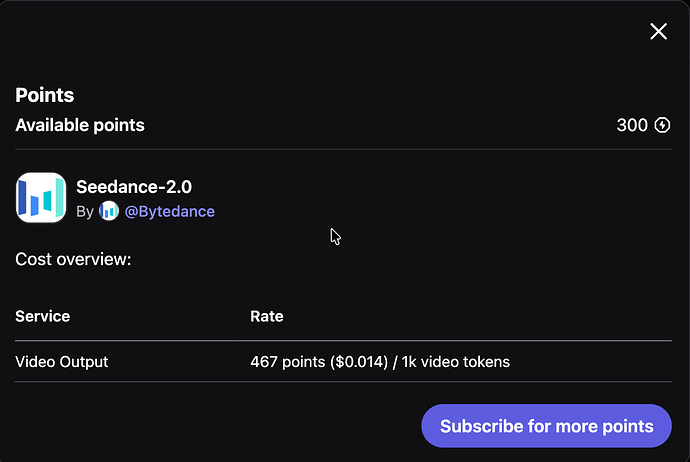Click the Seedance-2.0 title text

(x=134, y=187)
